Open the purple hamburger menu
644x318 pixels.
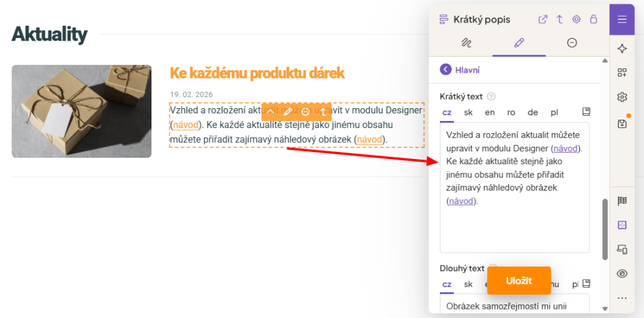click(x=621, y=19)
